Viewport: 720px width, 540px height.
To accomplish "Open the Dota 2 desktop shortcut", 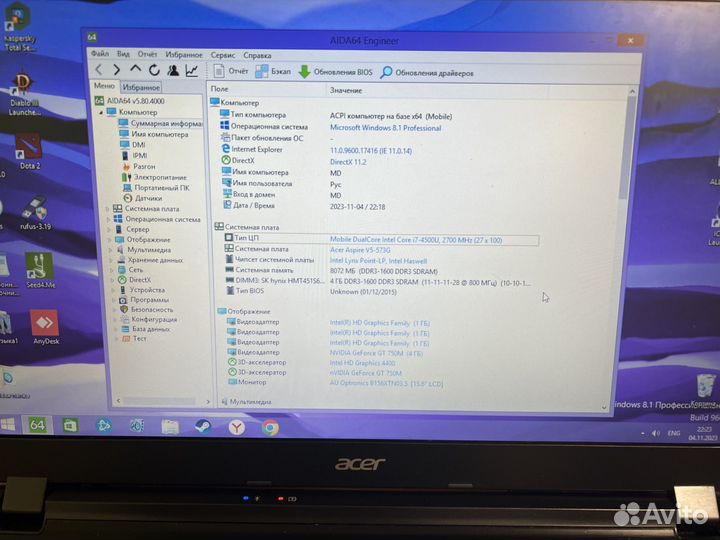I will [x=29, y=152].
